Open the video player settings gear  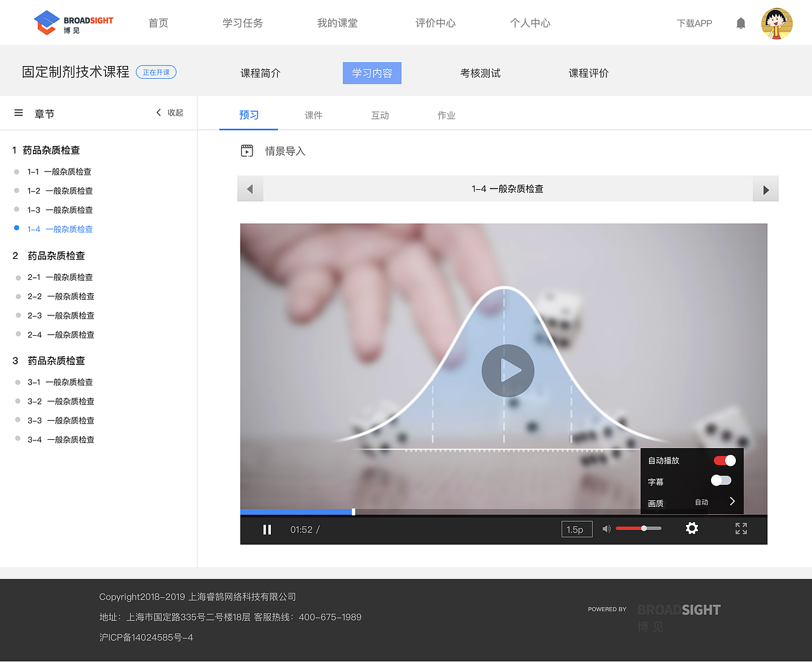pos(691,528)
